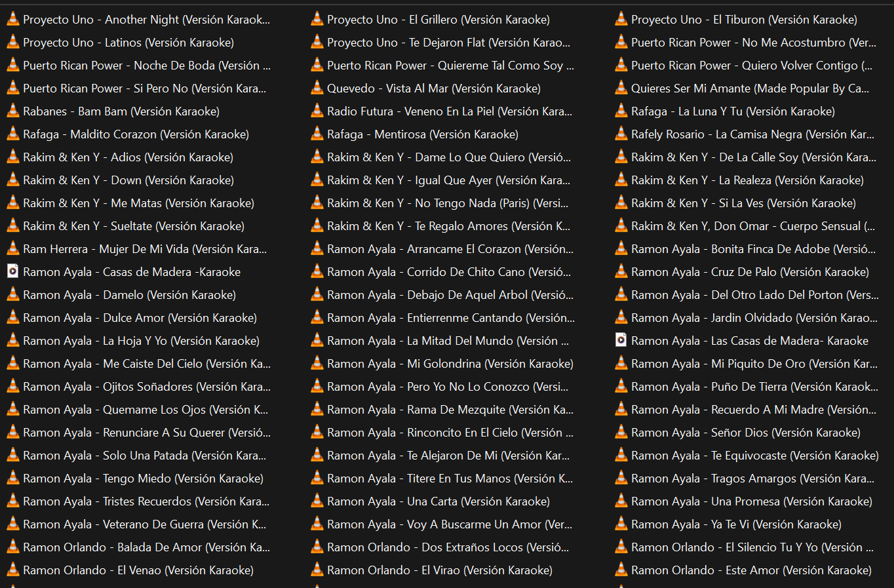Select the file Proyecto Uno - Latinos
The image size is (894, 588).
point(128,43)
